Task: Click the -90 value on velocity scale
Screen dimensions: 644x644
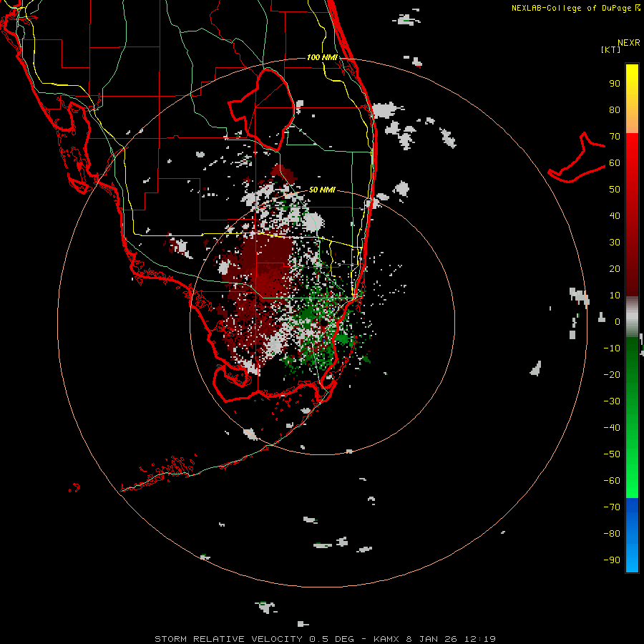Action: [612, 560]
